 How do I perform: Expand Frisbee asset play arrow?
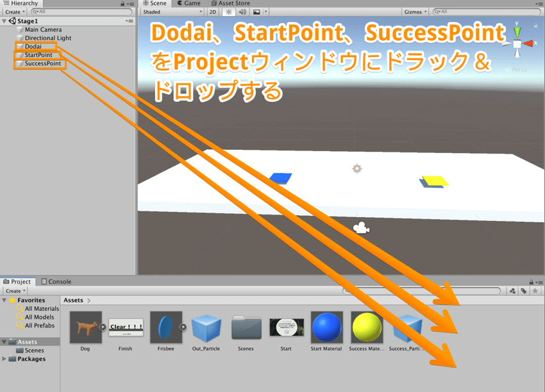pos(183,327)
